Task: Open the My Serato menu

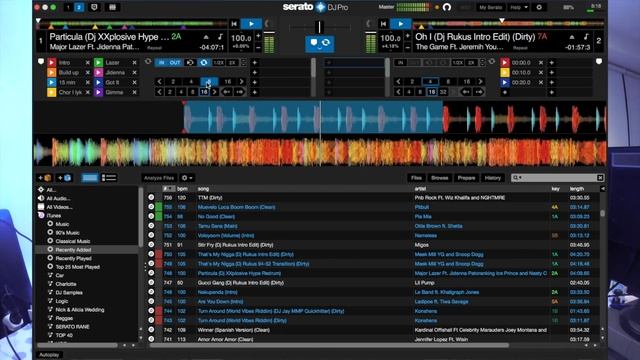Action: [491, 7]
